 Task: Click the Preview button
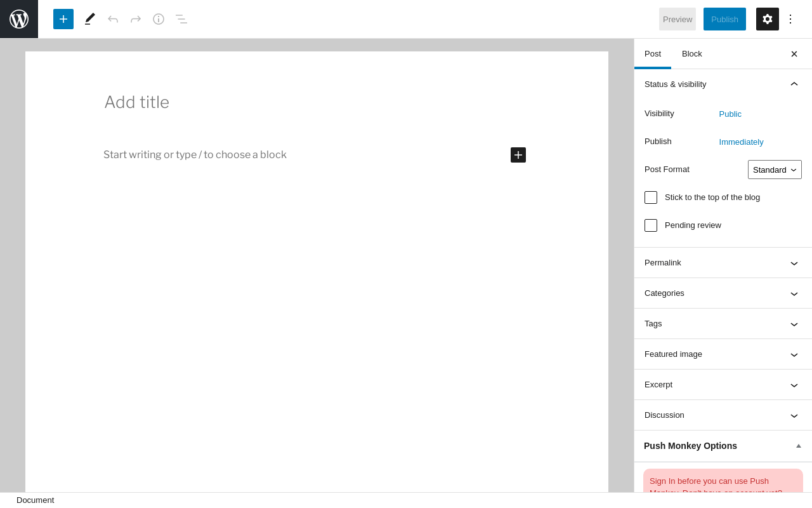click(x=678, y=19)
